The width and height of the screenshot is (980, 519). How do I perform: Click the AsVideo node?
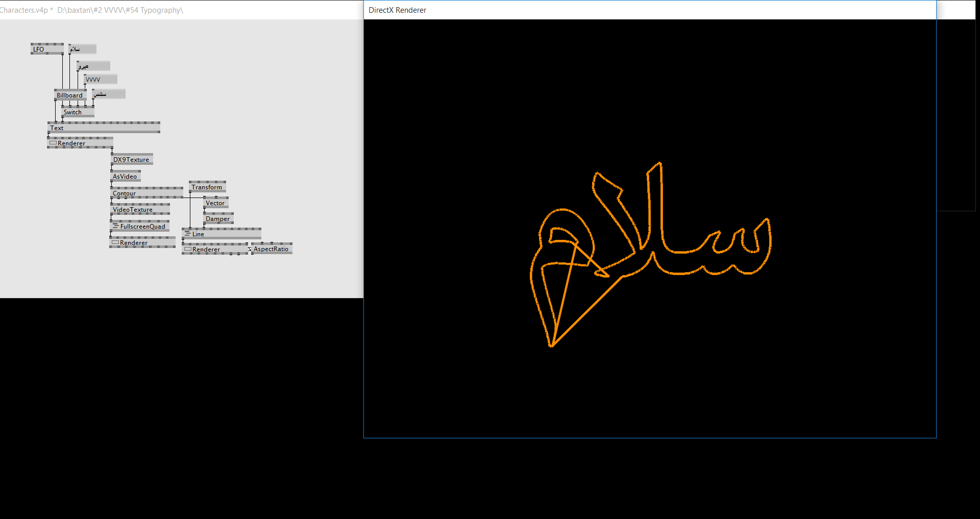tap(125, 177)
